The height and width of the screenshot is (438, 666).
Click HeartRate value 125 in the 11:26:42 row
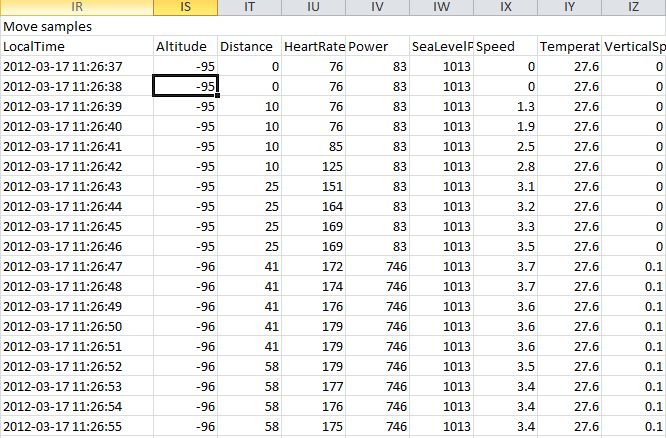tap(314, 166)
